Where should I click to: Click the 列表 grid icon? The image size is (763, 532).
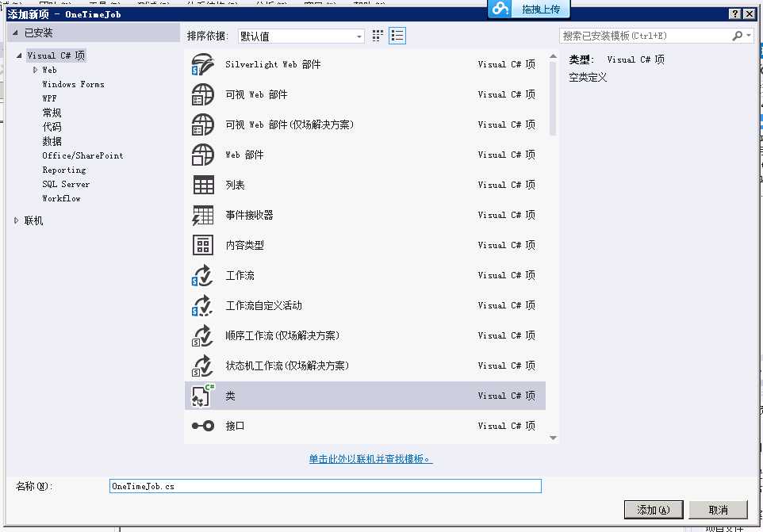(203, 185)
